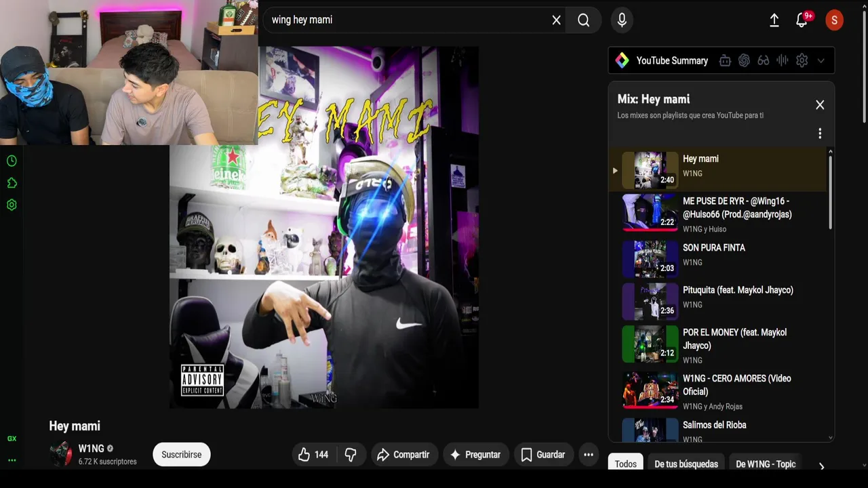Click the GX icon in the browser sidebar
This screenshot has height=488, width=868.
point(12,439)
